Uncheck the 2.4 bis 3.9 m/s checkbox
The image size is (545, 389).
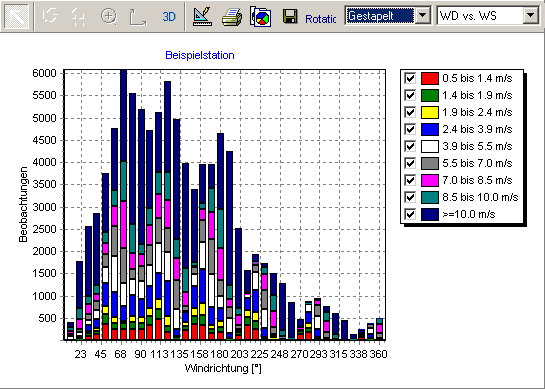point(410,129)
